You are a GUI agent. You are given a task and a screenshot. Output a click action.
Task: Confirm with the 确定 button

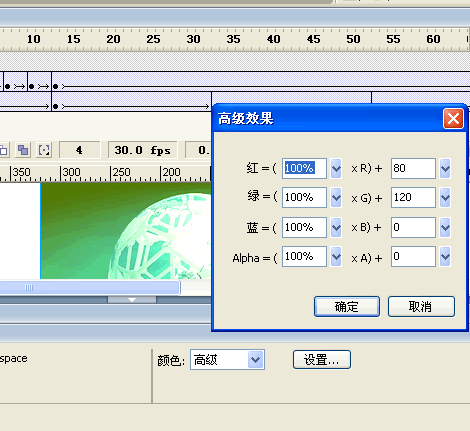pyautogui.click(x=347, y=306)
